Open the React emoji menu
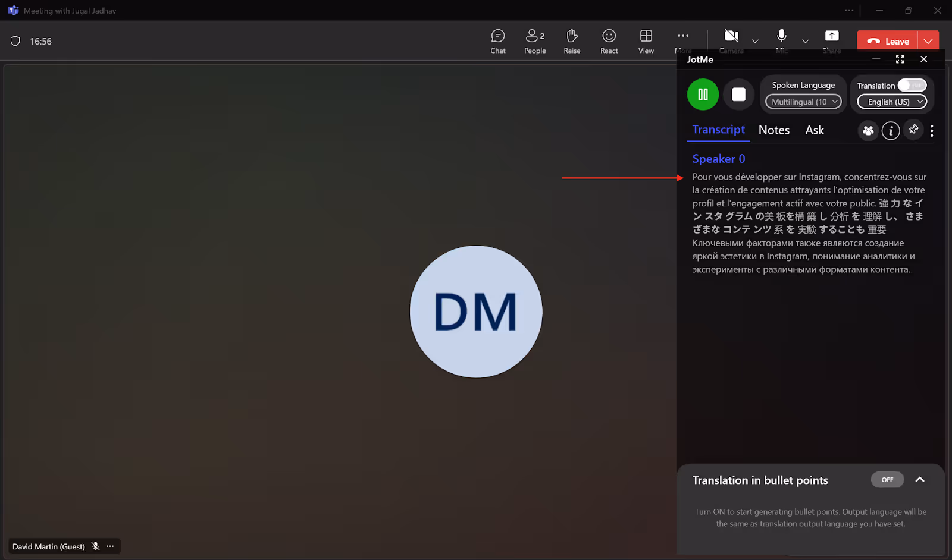 609,42
